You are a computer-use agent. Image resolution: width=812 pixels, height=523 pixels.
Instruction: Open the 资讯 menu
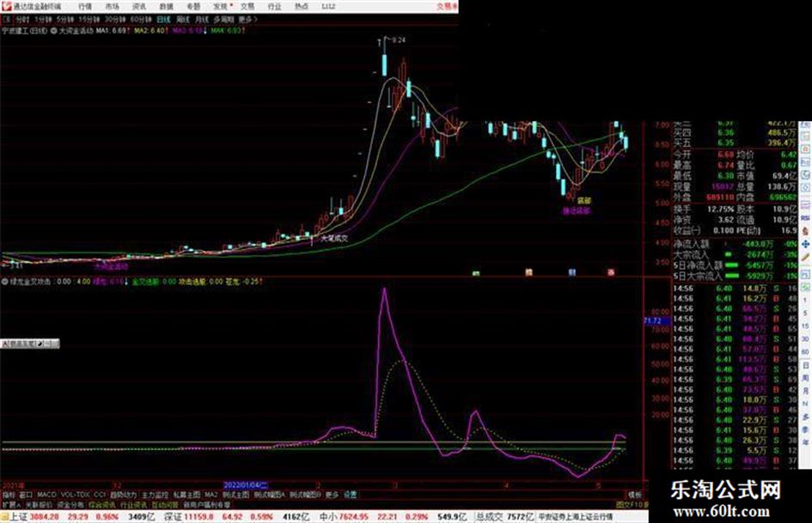[x=139, y=7]
